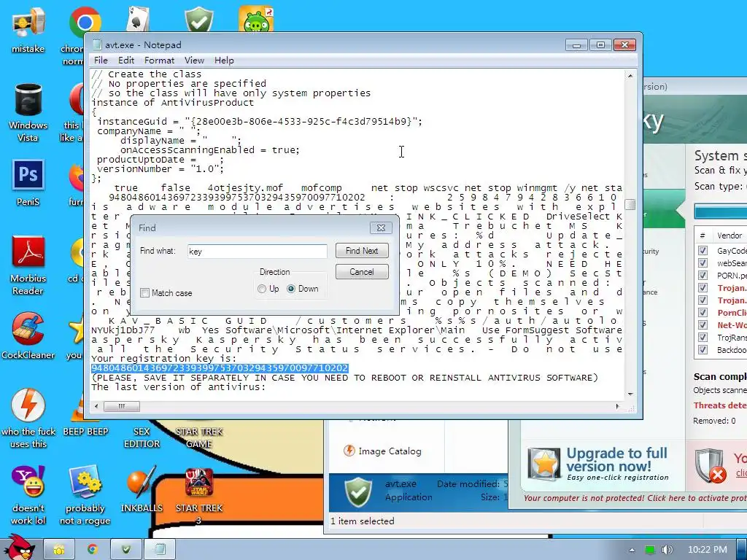Click Notepad scroll right arrow

coord(618,406)
